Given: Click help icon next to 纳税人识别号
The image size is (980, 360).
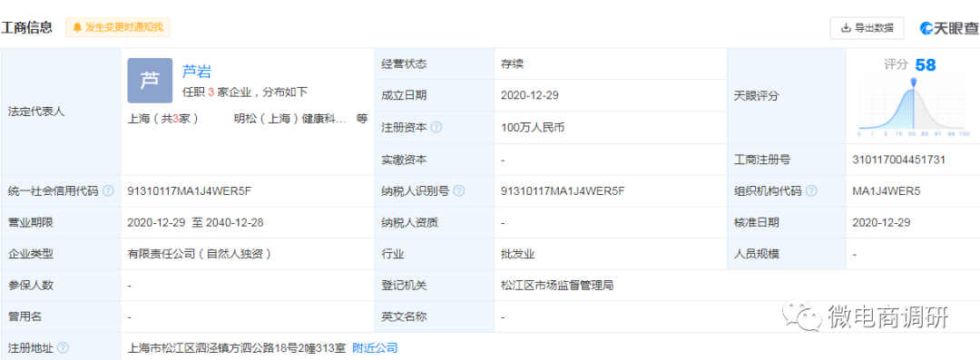Looking at the screenshot, I should pyautogui.click(x=459, y=191).
